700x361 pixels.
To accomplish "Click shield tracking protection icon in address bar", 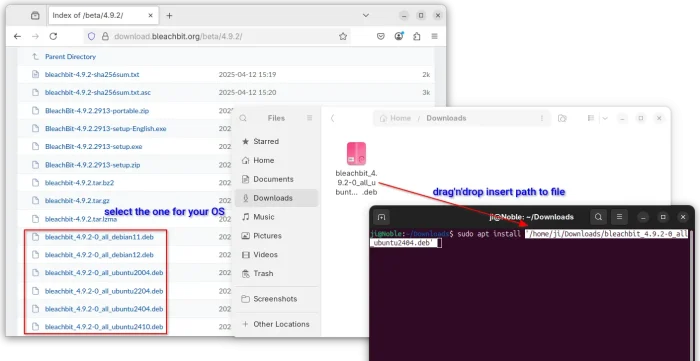I will click(x=92, y=37).
